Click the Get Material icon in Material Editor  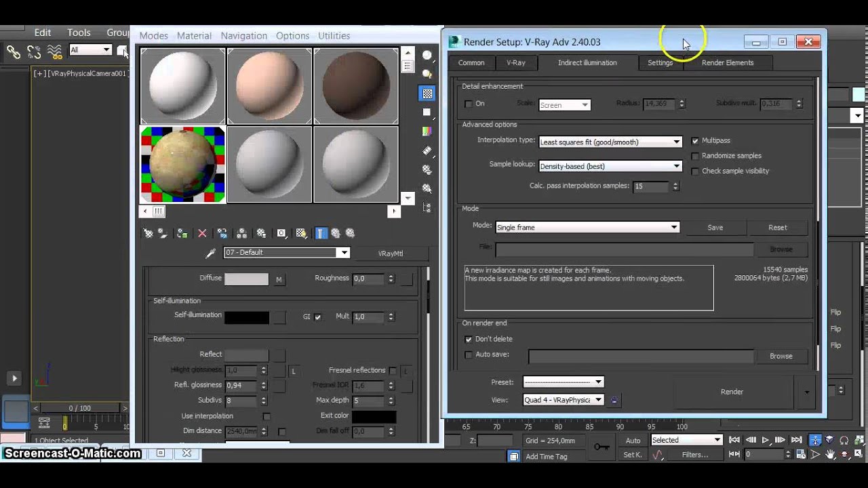click(148, 233)
